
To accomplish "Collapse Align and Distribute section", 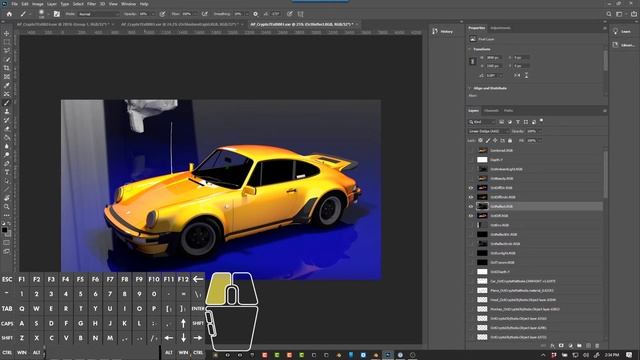I will point(470,88).
